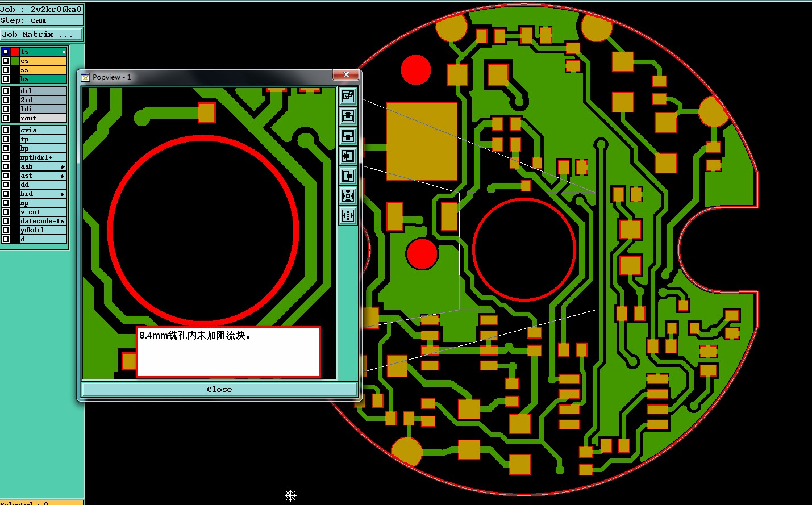
Task: Select the rout layer name
Action: 43,118
